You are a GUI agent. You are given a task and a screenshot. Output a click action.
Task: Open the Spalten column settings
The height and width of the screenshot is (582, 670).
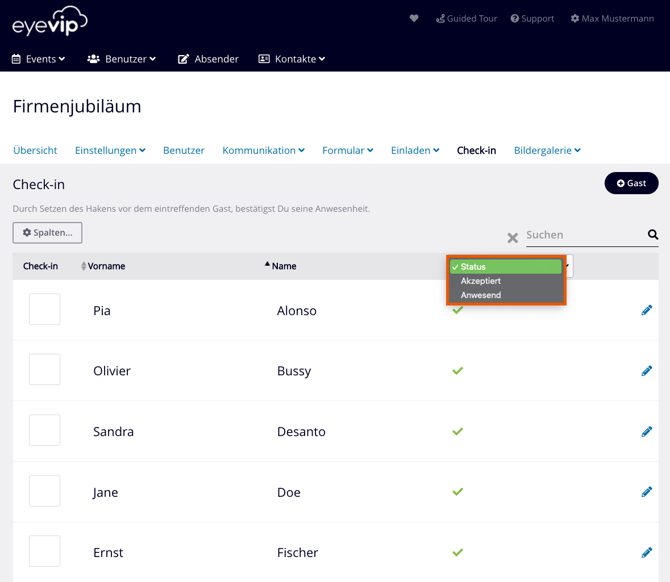coord(47,233)
